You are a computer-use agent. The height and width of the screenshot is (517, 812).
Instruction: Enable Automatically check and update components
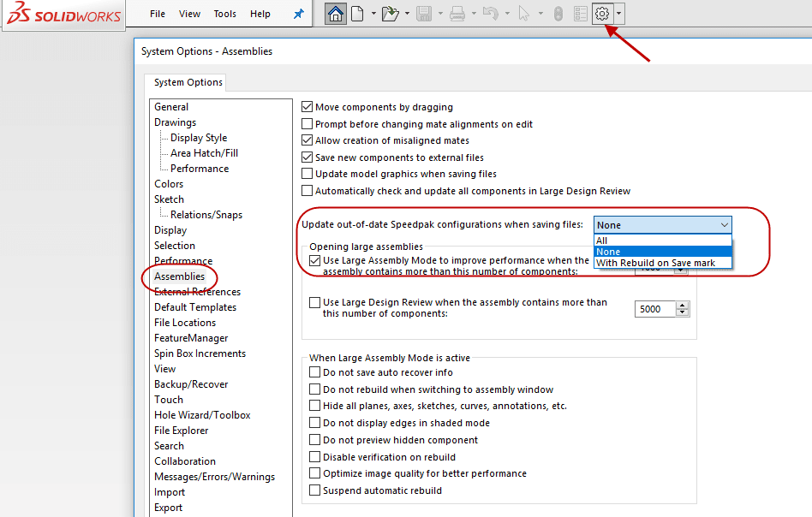pyautogui.click(x=307, y=191)
